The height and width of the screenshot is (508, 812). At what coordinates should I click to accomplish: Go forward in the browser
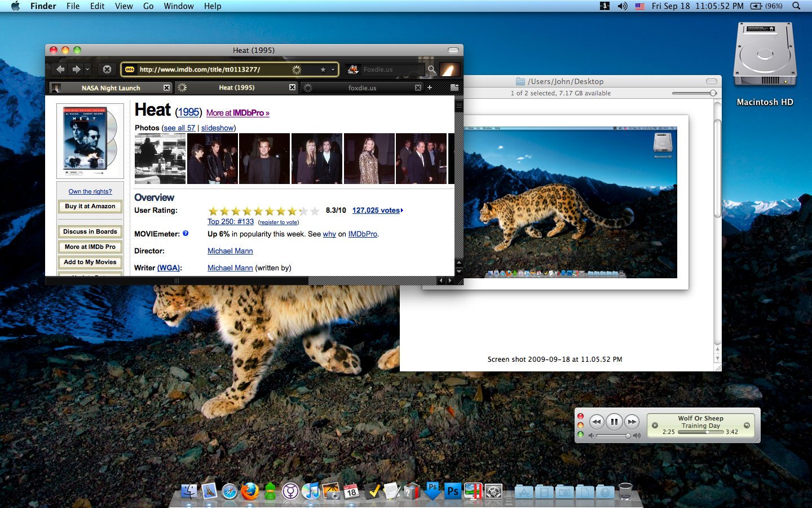pyautogui.click(x=76, y=69)
